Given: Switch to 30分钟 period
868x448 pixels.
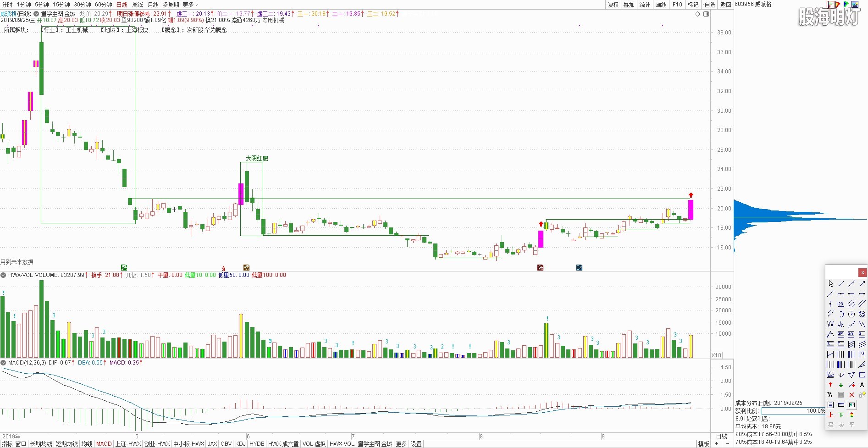Looking at the screenshot, I should 83,5.
